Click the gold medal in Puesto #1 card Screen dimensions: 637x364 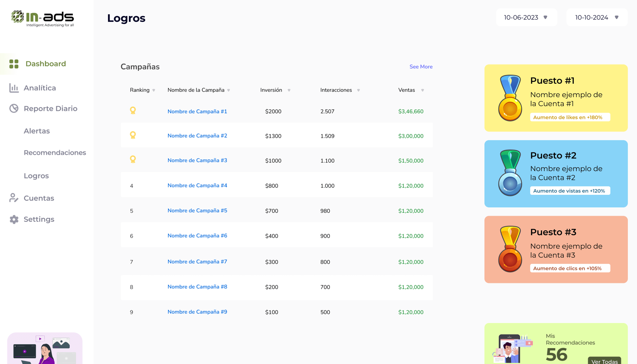pyautogui.click(x=510, y=98)
